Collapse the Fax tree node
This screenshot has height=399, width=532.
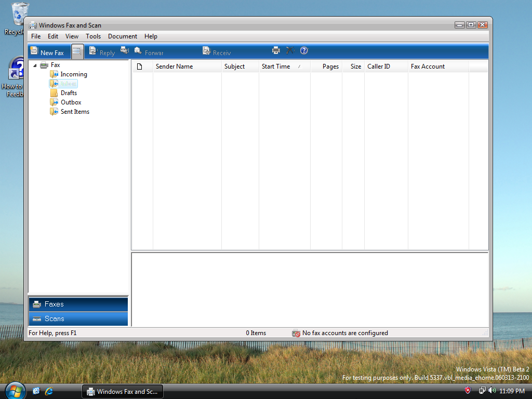pos(35,65)
